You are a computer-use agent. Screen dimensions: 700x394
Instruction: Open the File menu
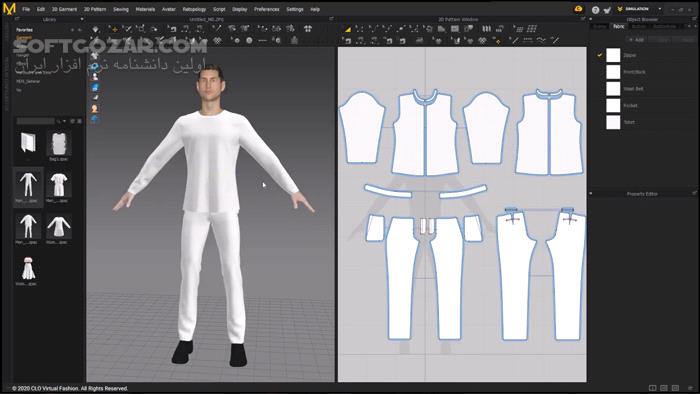point(26,9)
